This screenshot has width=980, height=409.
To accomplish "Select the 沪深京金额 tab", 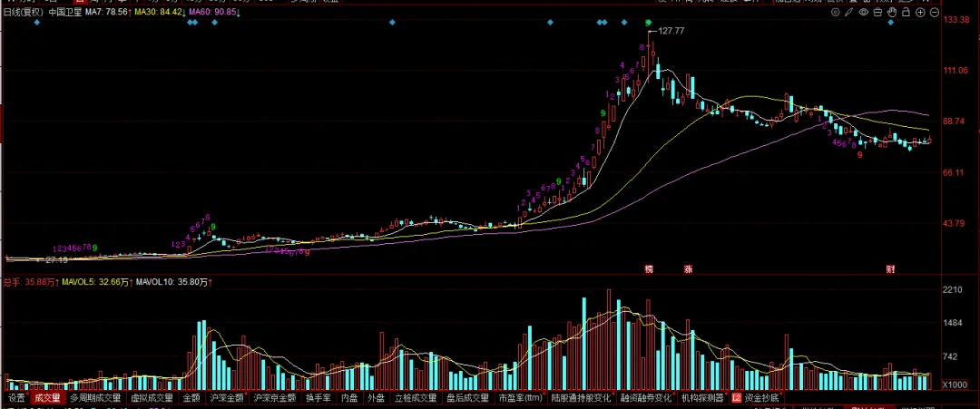I will [274, 397].
